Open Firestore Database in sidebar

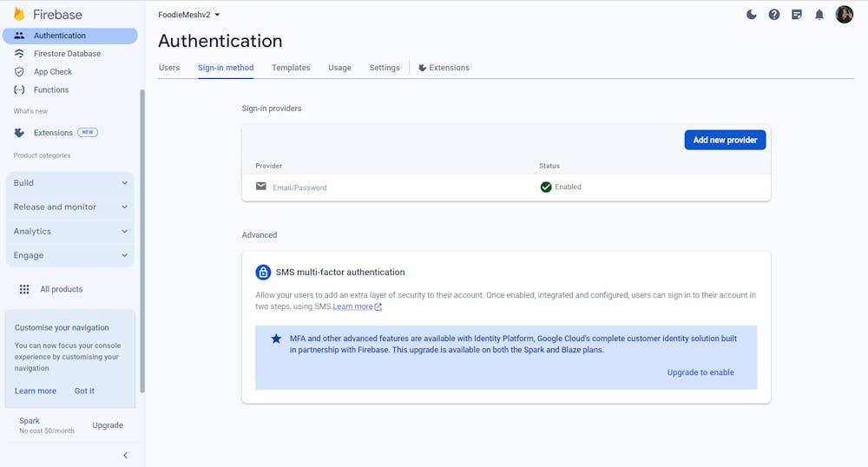tap(67, 54)
